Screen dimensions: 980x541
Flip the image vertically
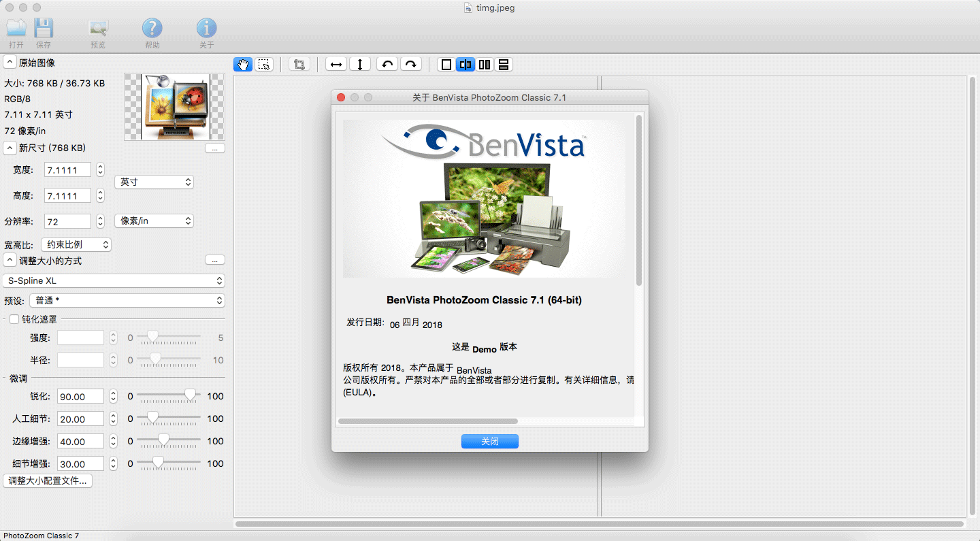coord(360,65)
